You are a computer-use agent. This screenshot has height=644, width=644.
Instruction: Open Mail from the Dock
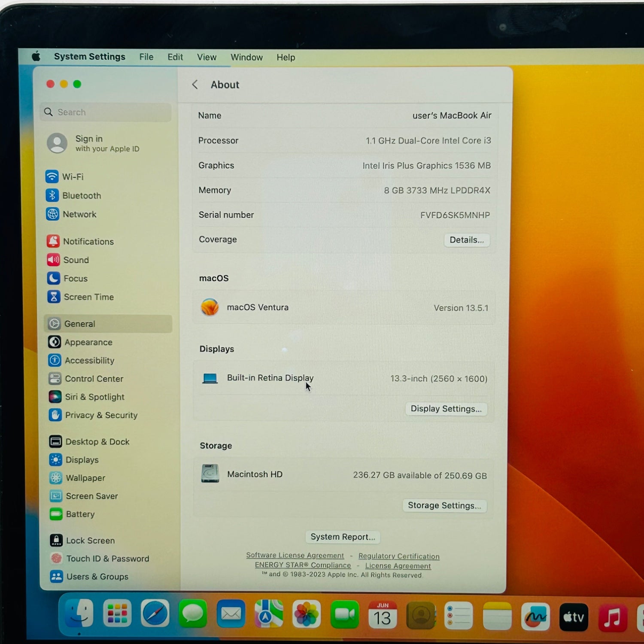pyautogui.click(x=231, y=614)
